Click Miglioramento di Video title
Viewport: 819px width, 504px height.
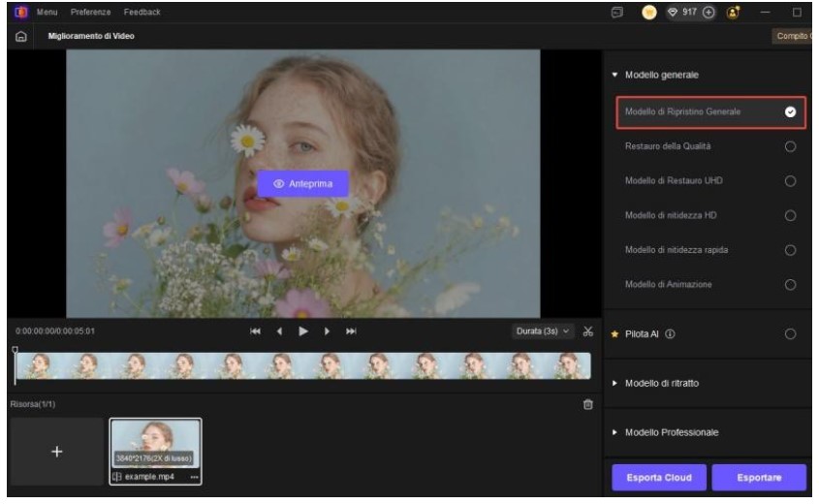(91, 36)
